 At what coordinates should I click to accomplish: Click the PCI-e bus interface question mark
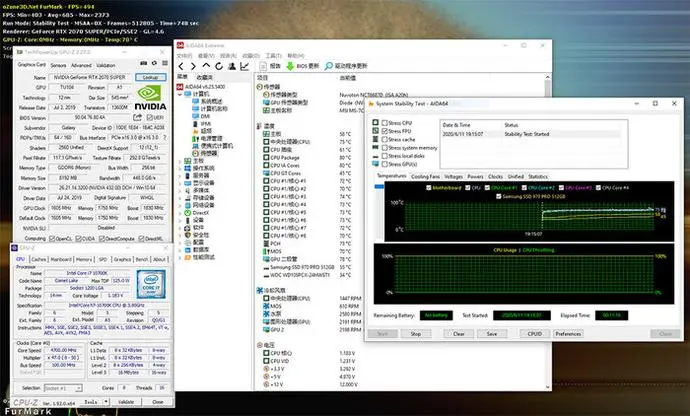point(165,138)
